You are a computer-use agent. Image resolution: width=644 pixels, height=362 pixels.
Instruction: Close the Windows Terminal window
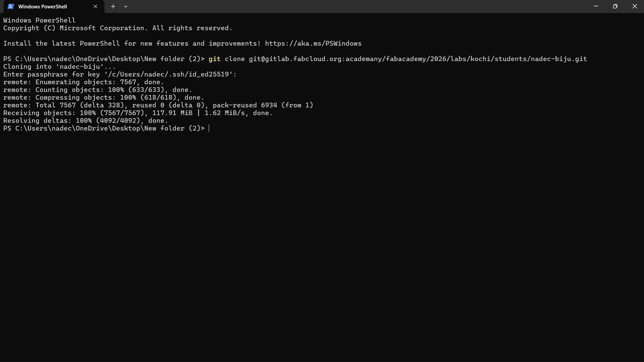click(x=635, y=6)
